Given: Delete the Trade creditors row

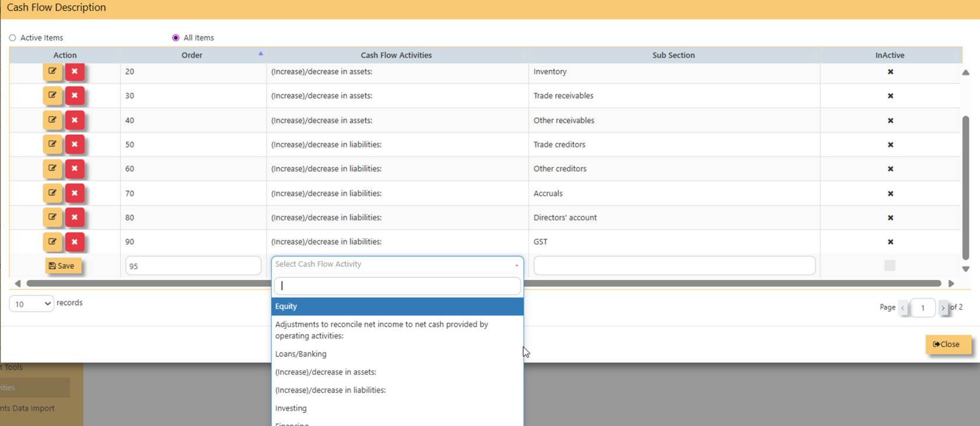Looking at the screenshot, I should click(x=75, y=145).
